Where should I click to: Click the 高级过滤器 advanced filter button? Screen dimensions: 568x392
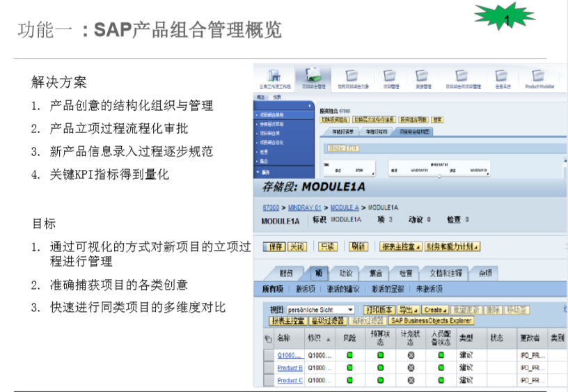pyautogui.click(x=328, y=320)
